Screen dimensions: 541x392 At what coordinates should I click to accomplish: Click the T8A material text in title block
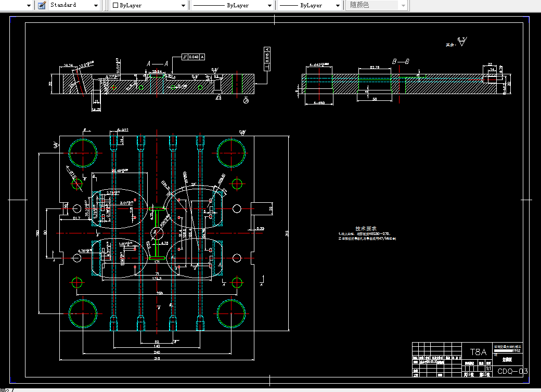478,351
